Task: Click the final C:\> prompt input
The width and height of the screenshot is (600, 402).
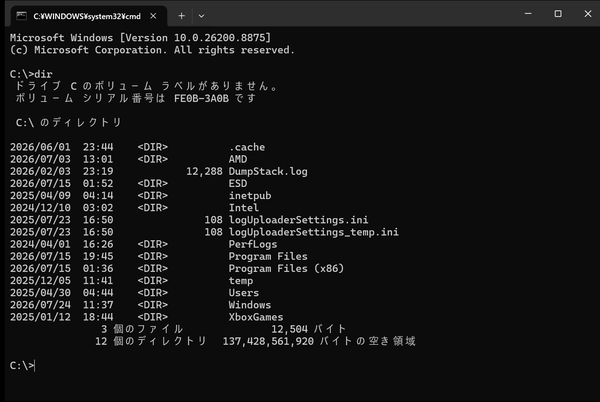Action: [22, 366]
